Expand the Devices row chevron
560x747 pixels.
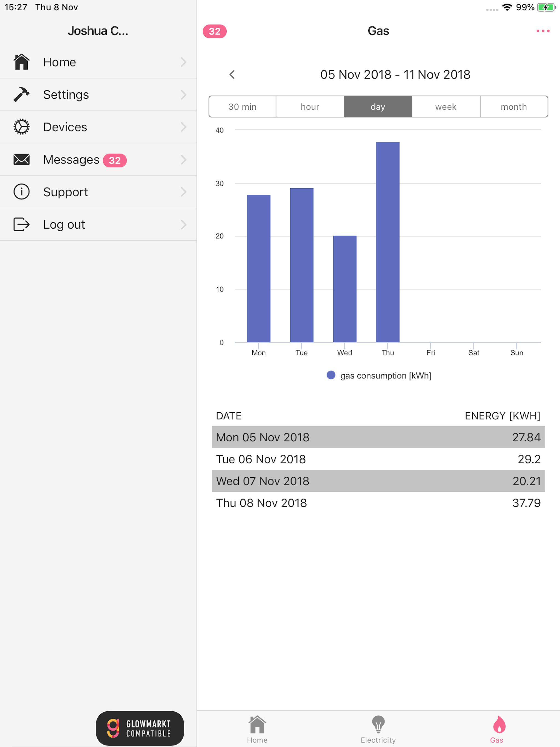click(183, 127)
